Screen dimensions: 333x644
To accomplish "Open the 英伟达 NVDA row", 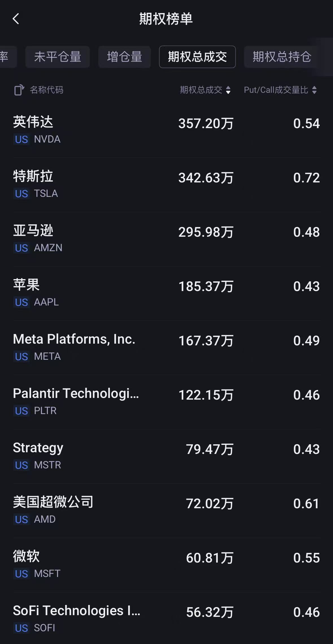I will pos(166,130).
